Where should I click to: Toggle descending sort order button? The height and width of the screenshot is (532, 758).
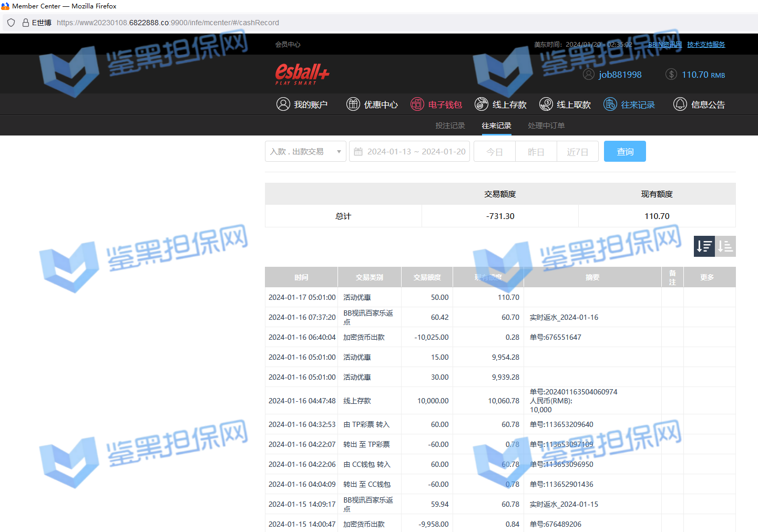click(704, 246)
